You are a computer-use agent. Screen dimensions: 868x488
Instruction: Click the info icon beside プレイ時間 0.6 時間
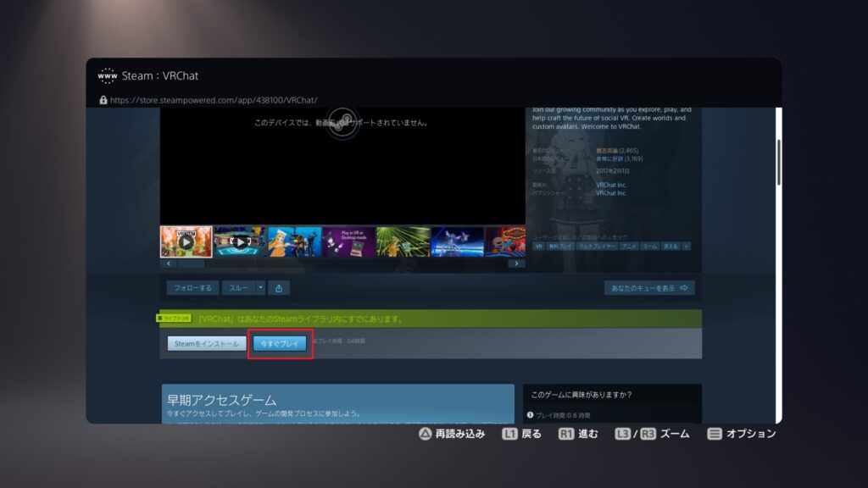[x=531, y=415]
